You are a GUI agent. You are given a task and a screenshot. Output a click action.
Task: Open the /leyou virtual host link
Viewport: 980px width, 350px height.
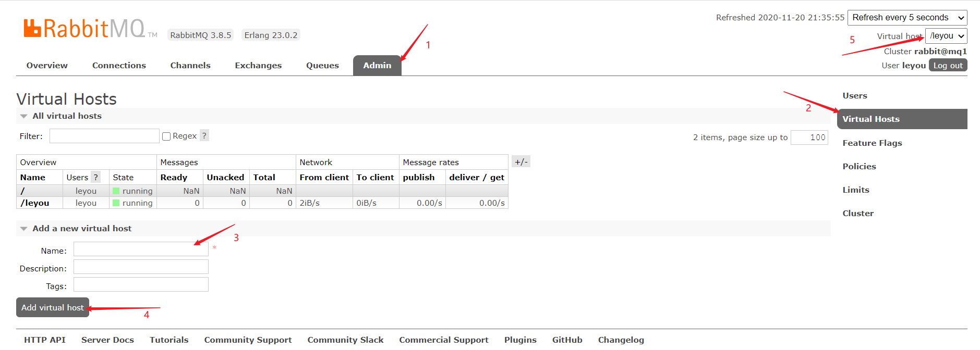35,203
